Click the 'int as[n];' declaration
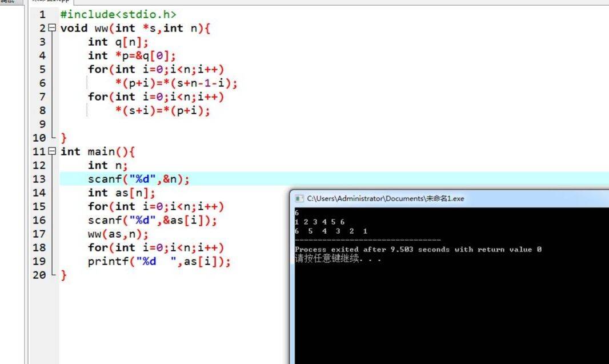Viewport: 609px width, 364px height. [x=122, y=193]
